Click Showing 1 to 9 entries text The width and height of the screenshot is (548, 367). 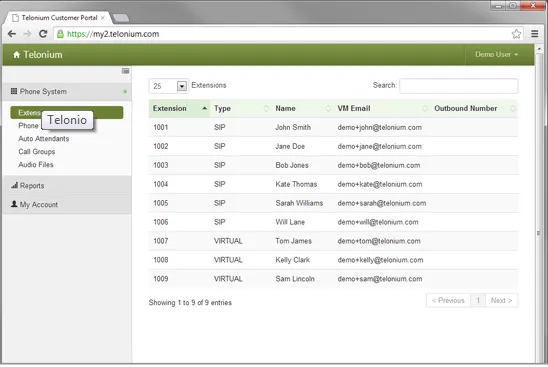point(190,303)
